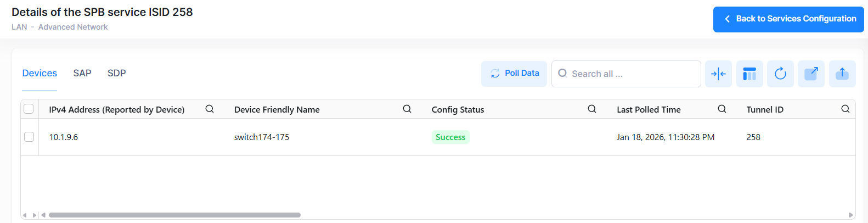Check the 10.1.9.6 row checkbox

(x=29, y=137)
